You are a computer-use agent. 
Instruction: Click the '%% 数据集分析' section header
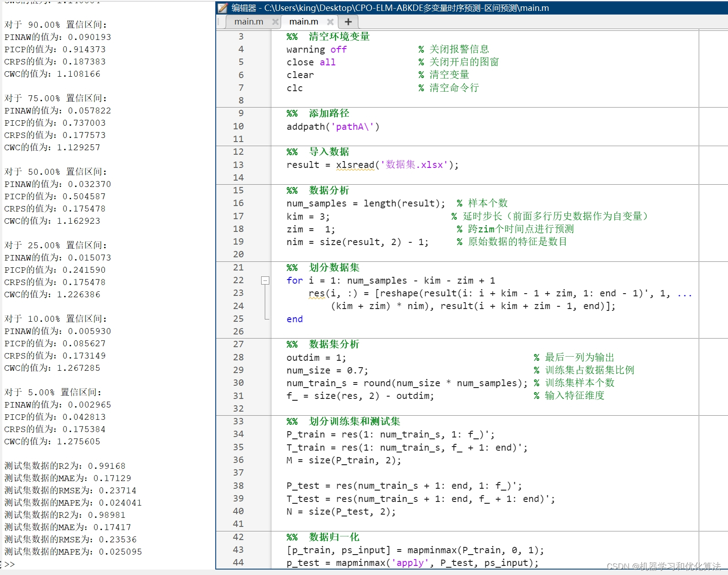point(323,344)
